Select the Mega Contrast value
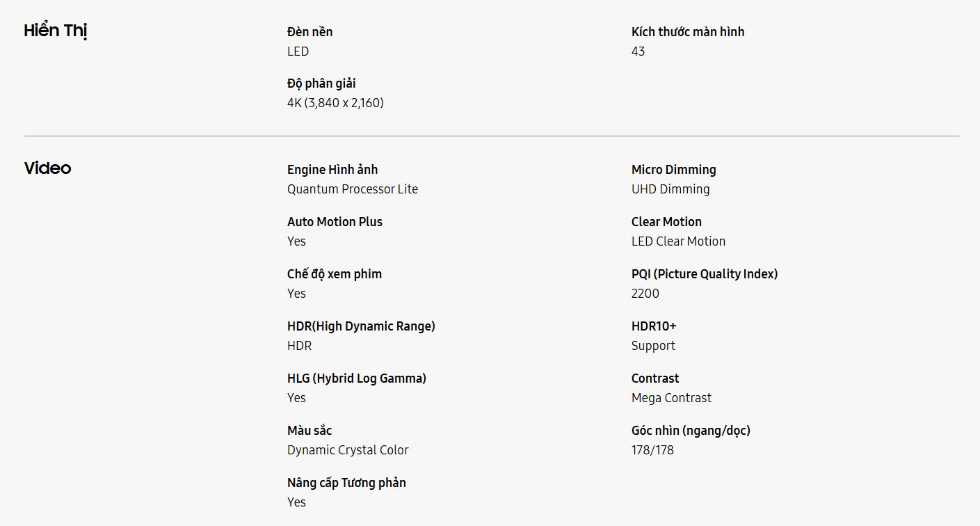 click(x=671, y=398)
